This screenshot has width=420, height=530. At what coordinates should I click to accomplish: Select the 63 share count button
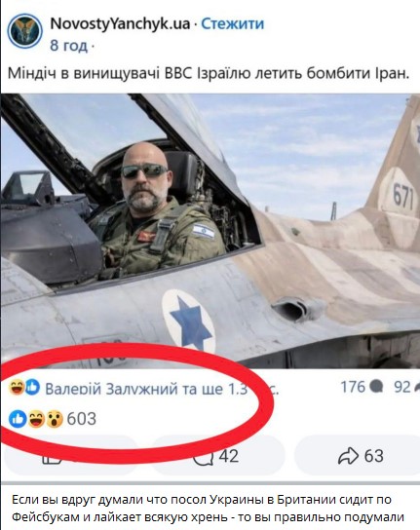pos(358,455)
